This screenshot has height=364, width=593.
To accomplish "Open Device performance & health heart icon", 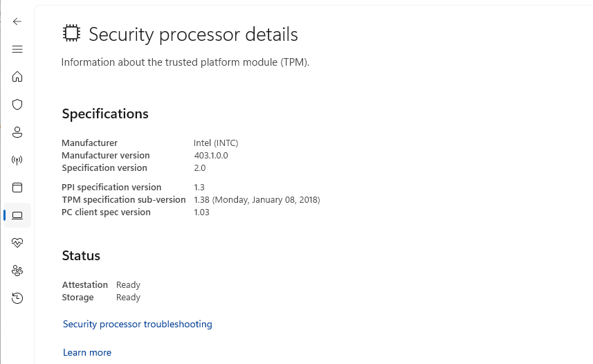I will click(x=17, y=243).
